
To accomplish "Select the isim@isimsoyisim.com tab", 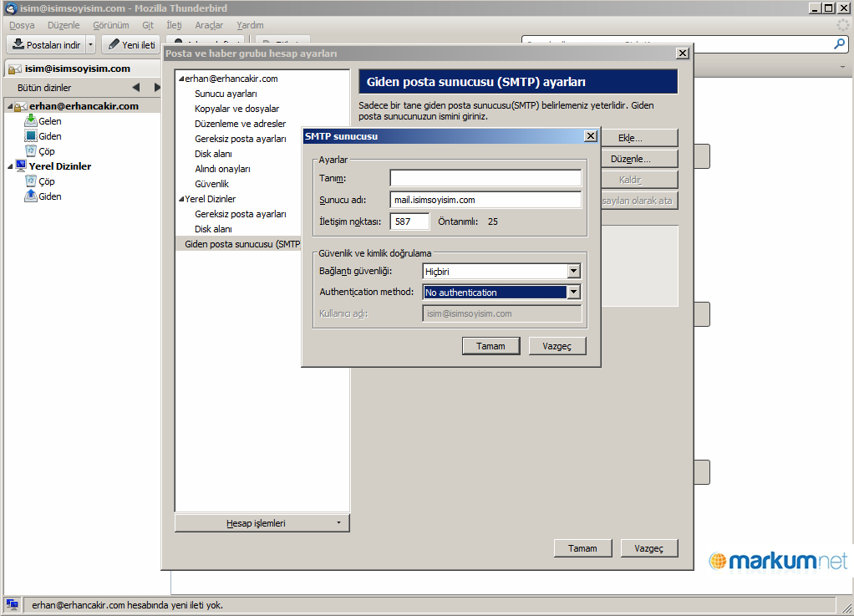I will (82, 69).
